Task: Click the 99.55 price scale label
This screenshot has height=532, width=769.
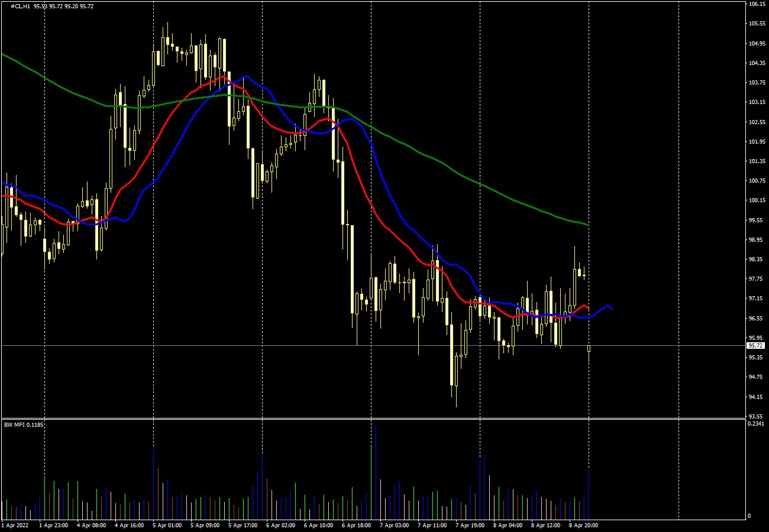Action: [x=756, y=220]
